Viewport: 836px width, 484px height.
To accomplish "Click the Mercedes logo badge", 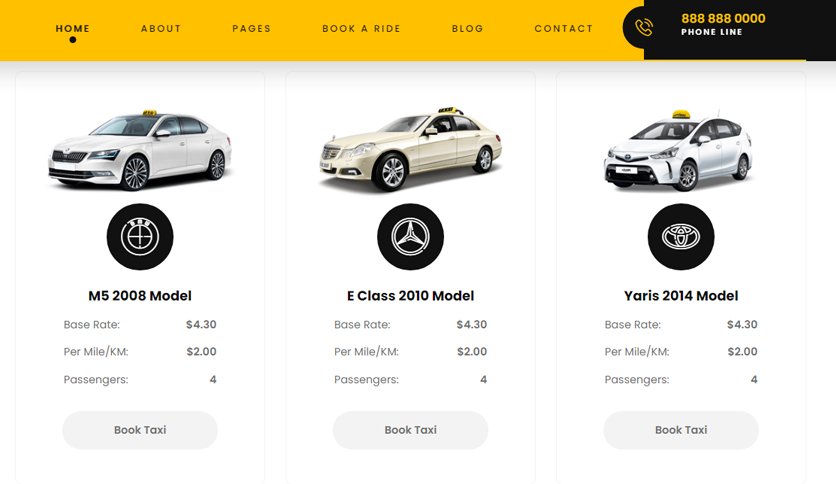I will (411, 237).
